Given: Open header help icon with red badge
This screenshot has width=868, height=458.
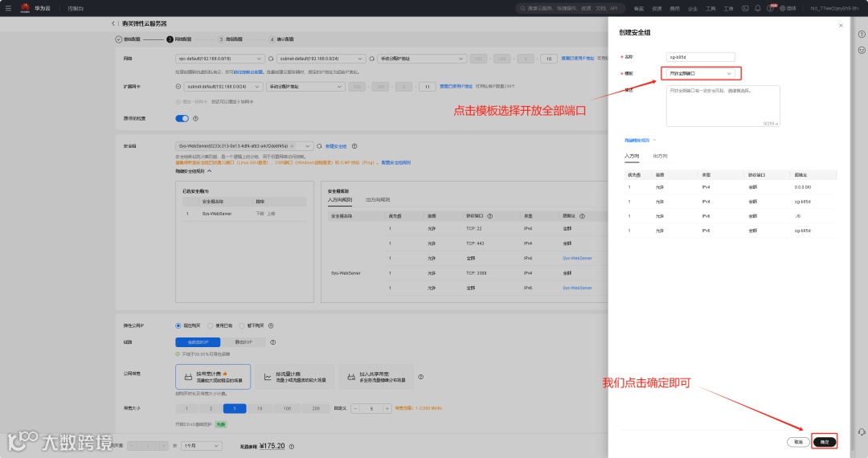Looking at the screenshot, I should click(771, 8).
